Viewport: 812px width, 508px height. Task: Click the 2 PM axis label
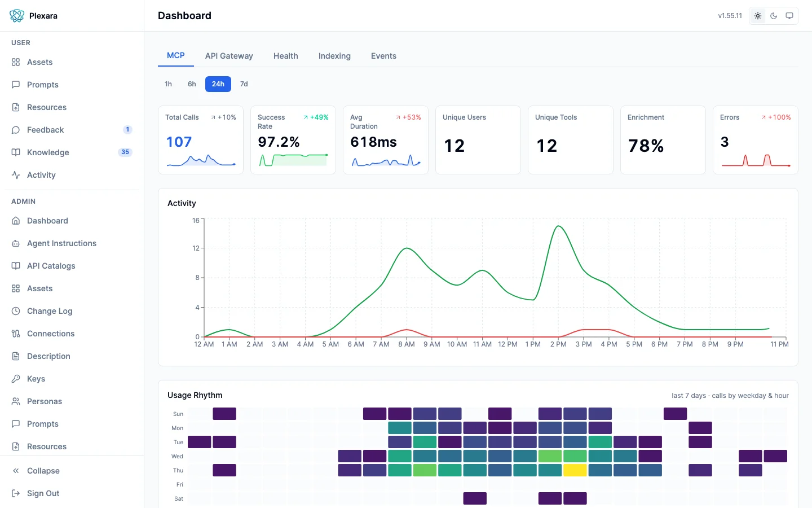tap(558, 344)
